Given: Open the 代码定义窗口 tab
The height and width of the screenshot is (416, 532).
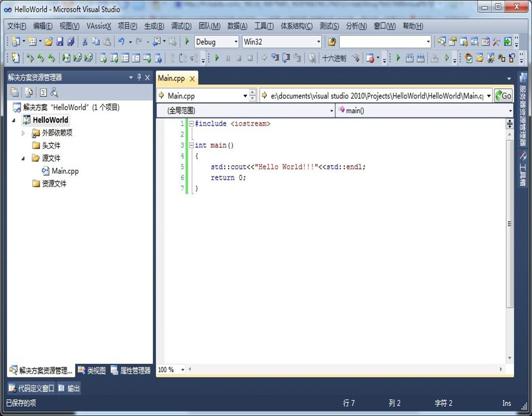Looking at the screenshot, I should click(x=31, y=388).
